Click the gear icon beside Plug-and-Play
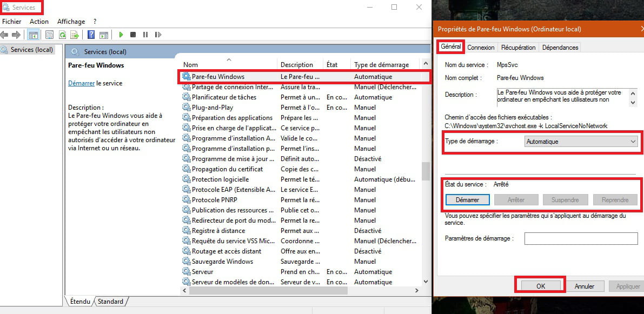This screenshot has height=314, width=644. [x=187, y=108]
